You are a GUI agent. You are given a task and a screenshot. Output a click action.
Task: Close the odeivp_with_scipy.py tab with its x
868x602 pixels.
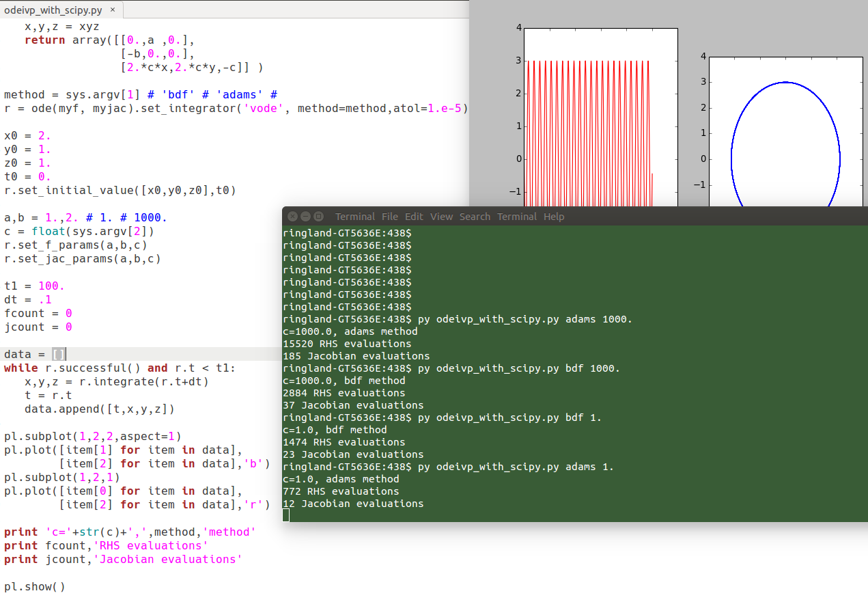[x=113, y=10]
